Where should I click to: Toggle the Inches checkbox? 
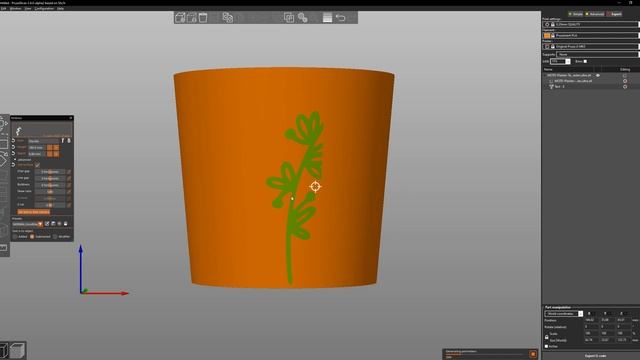(x=547, y=346)
